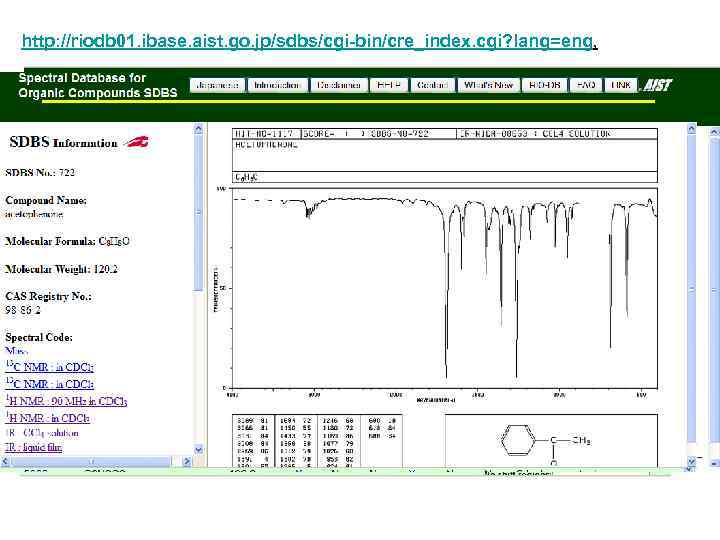Click the left panel scroll up arrow
Screen dimensions: 720x540
click(x=198, y=129)
